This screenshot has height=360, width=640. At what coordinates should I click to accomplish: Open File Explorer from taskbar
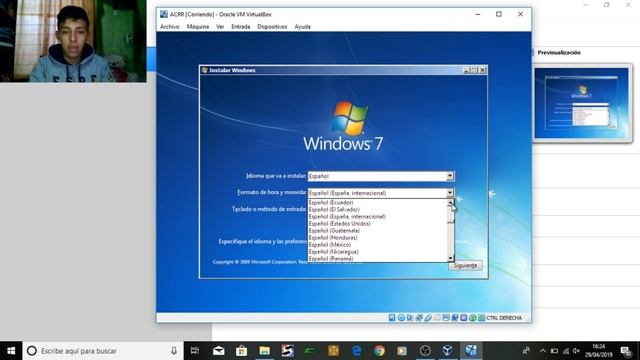coord(264,351)
